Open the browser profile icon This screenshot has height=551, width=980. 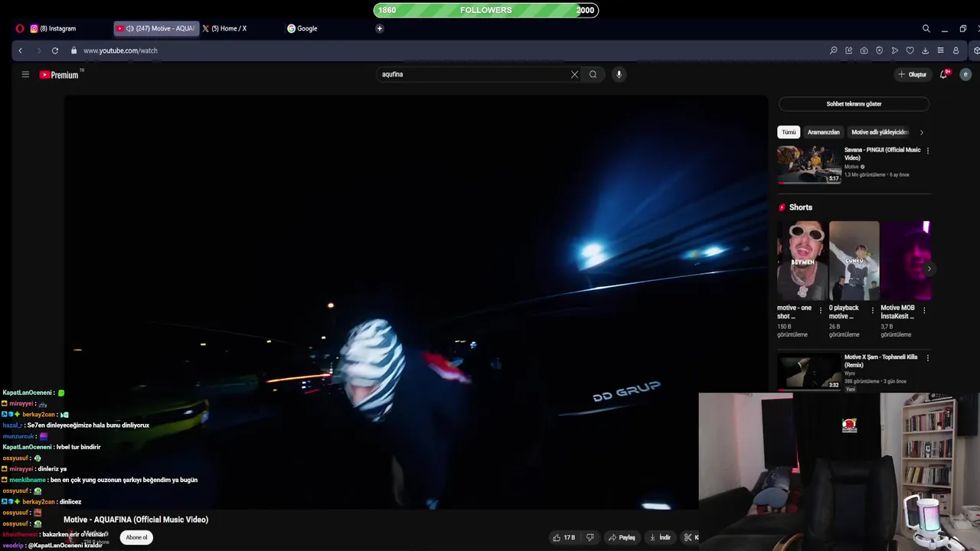[955, 51]
